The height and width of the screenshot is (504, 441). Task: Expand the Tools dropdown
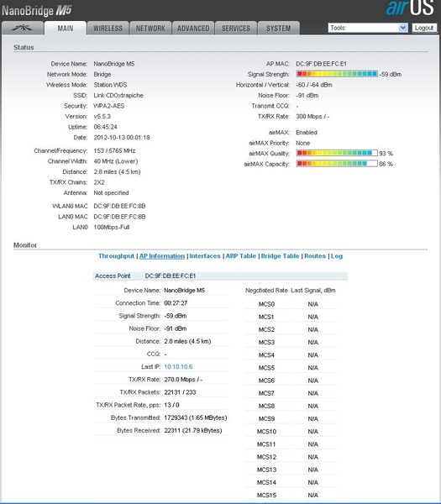[368, 28]
